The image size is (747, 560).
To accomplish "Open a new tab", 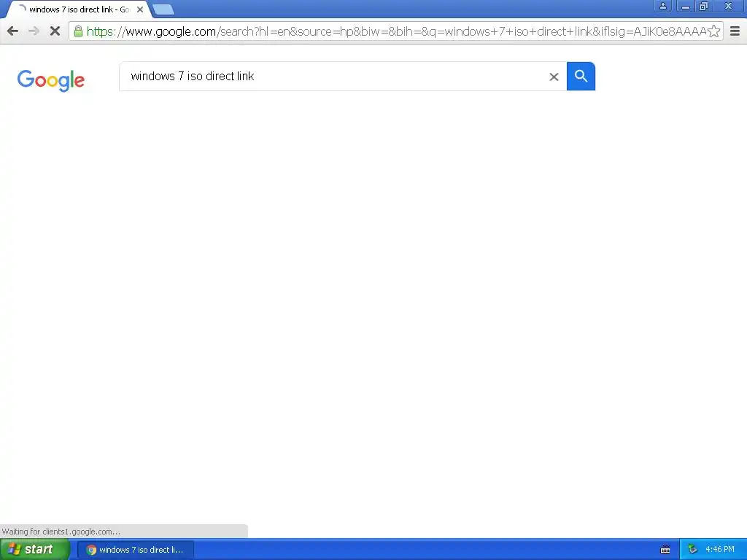I will (x=163, y=9).
